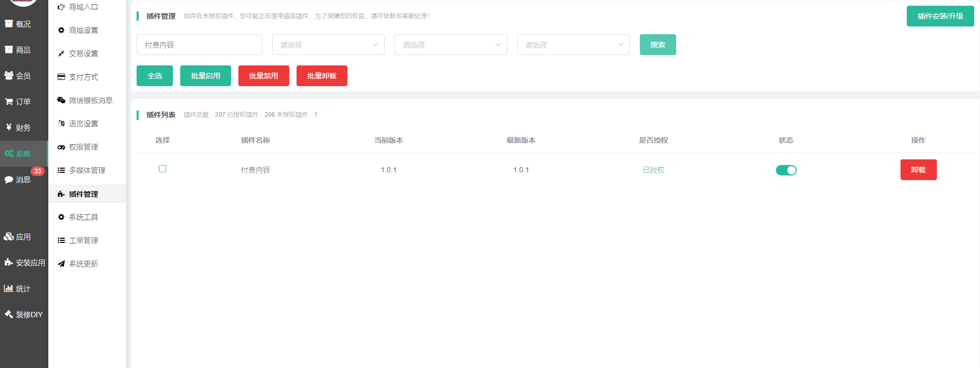Check the 付费内容 plugin row checkbox
The image size is (980, 368).
tap(163, 169)
